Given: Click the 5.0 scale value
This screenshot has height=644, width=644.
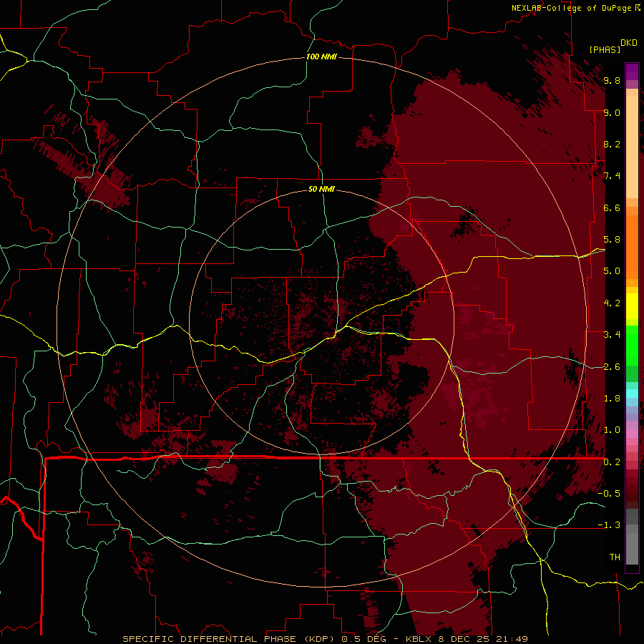Looking at the screenshot, I should coord(612,271).
